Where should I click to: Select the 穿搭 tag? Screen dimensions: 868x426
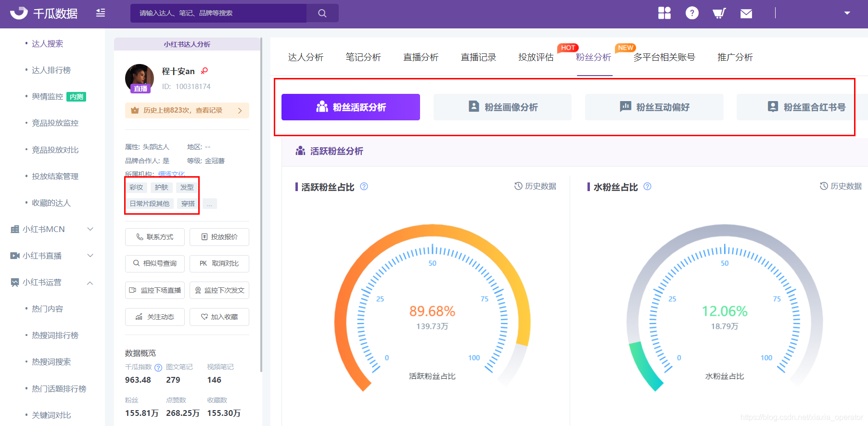coord(188,204)
